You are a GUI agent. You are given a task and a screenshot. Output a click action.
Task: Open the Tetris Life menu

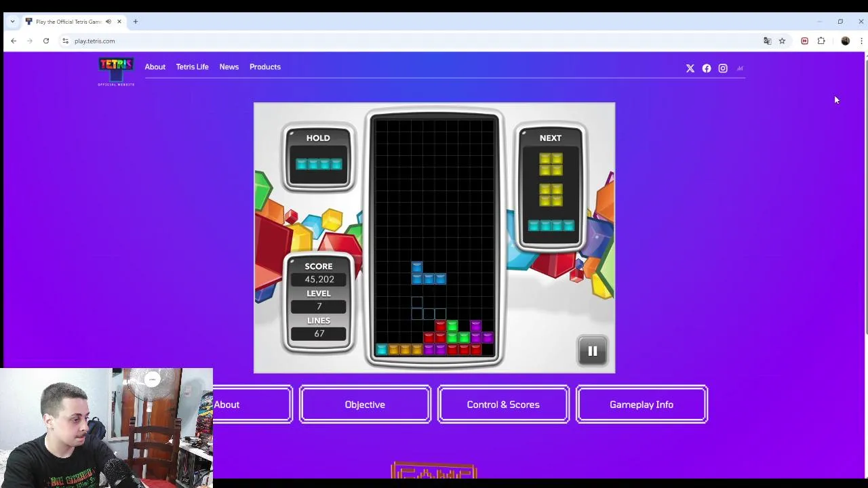[192, 67]
